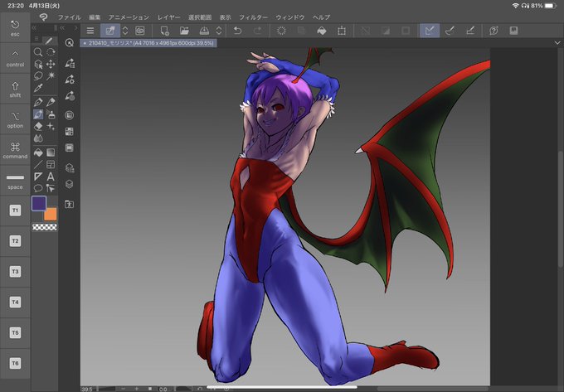Toggle the shift modifier key

tap(15, 90)
